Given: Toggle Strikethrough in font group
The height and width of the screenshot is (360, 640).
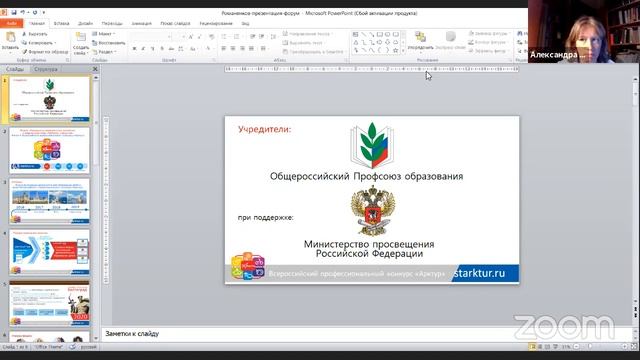Looking at the screenshot, I should pyautogui.click(x=171, y=49).
